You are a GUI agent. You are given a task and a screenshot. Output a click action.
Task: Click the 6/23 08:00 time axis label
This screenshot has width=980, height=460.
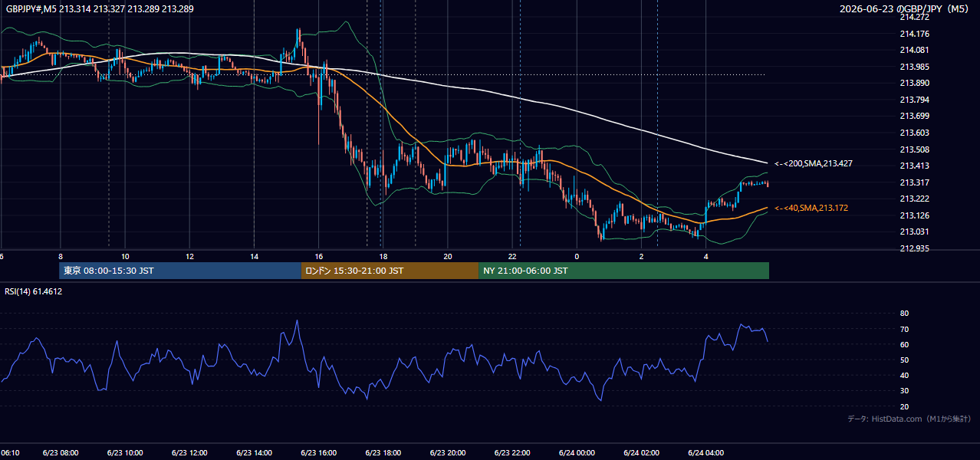(60, 453)
